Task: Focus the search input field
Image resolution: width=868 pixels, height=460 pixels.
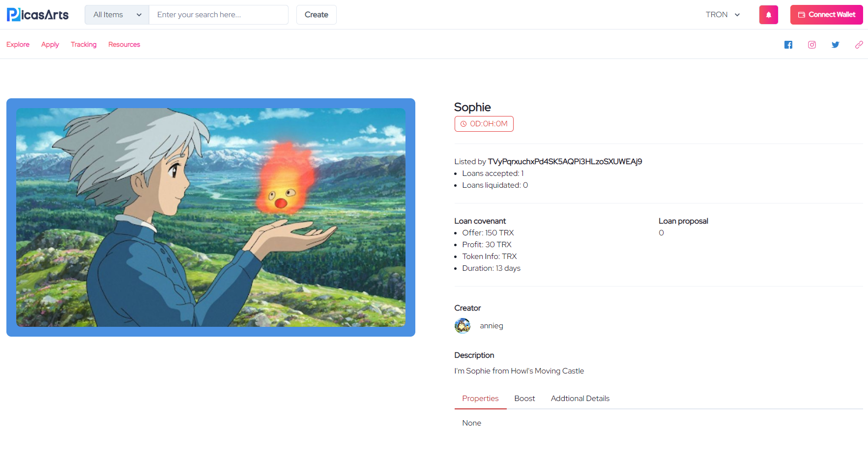Action: [x=219, y=15]
